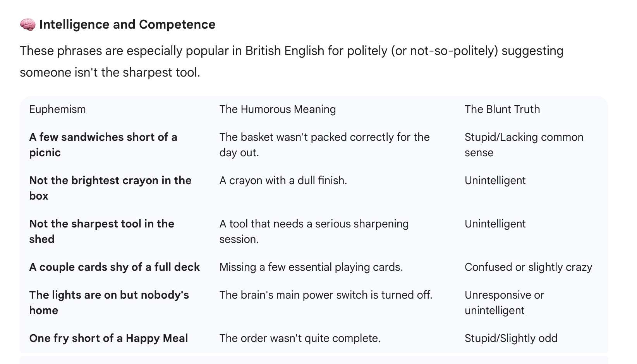
Task: Click the "Euphemism" column header
Action: click(57, 109)
